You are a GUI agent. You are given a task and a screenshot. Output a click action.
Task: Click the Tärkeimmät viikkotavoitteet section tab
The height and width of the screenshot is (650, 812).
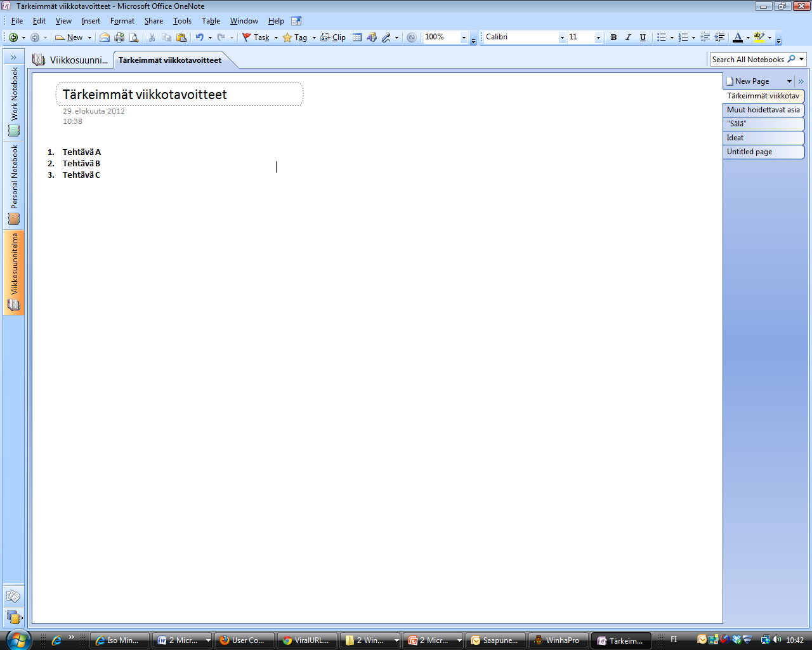click(x=170, y=60)
